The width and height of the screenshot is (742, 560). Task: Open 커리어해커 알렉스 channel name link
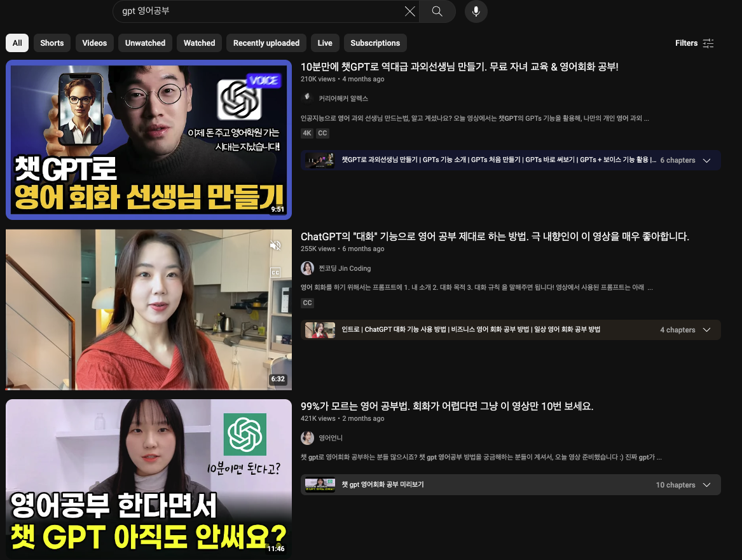point(343,99)
